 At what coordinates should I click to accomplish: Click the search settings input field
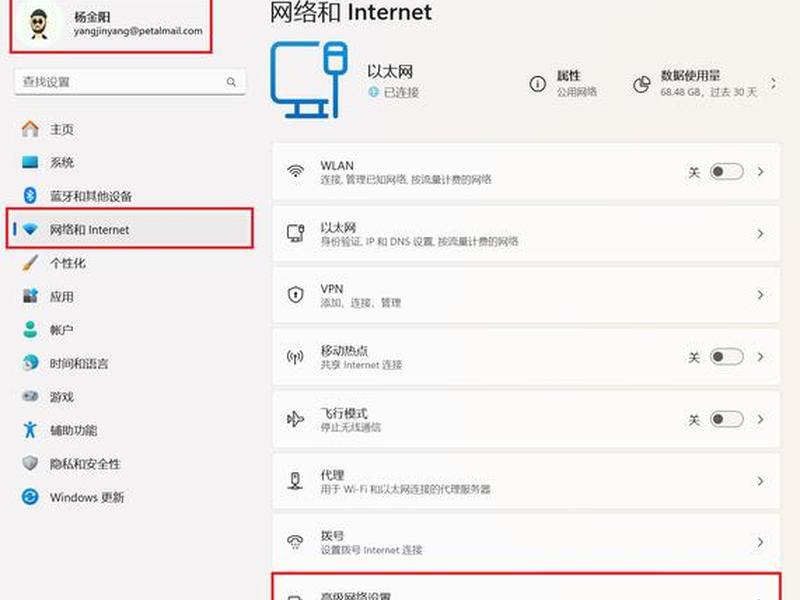(130, 82)
